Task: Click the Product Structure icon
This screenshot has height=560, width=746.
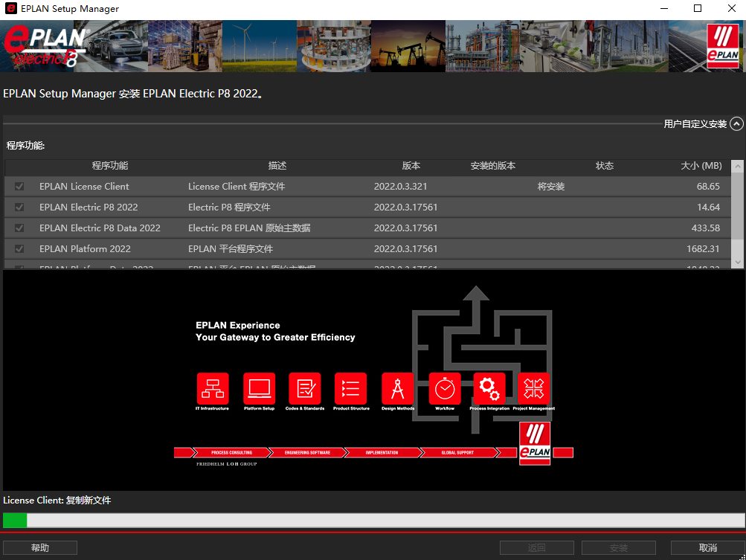Action: 351,388
